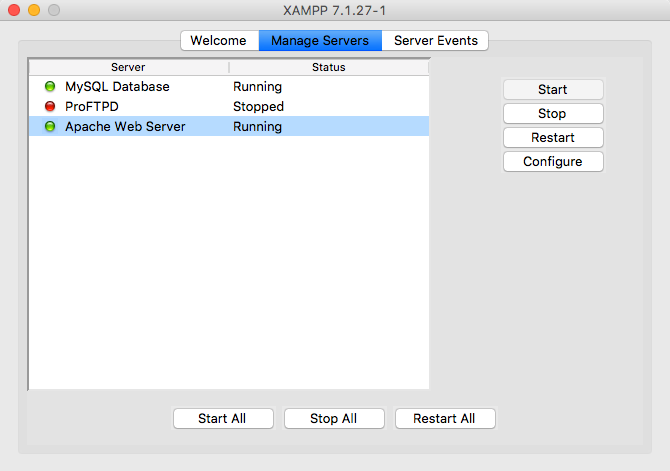Click the Status column header
Viewport: 670px width, 471px height.
click(329, 67)
